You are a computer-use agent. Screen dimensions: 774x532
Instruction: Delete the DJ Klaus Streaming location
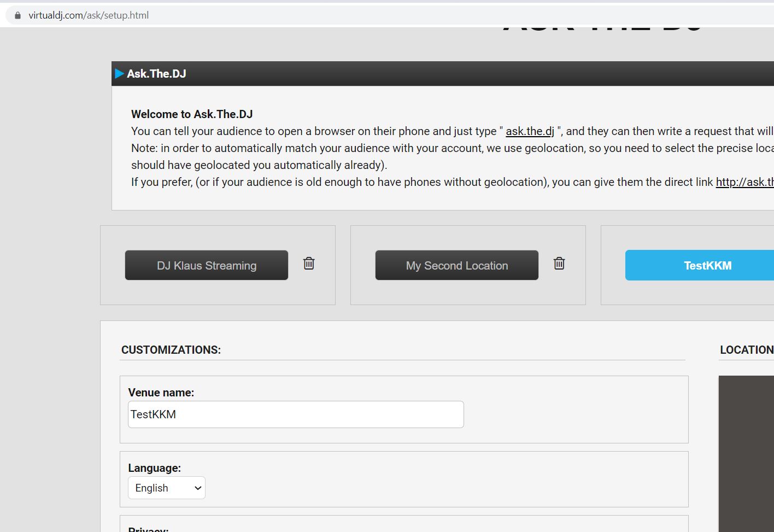[309, 264]
